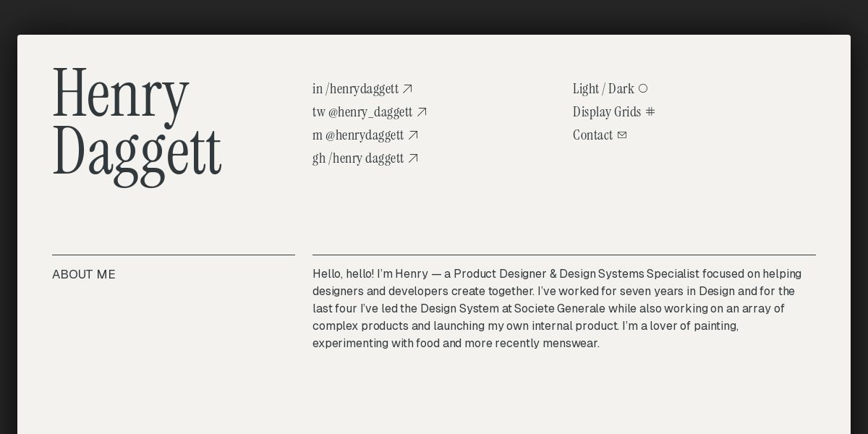Click the Hello, hello! bio paragraph
The height and width of the screenshot is (434, 868).
click(x=557, y=309)
